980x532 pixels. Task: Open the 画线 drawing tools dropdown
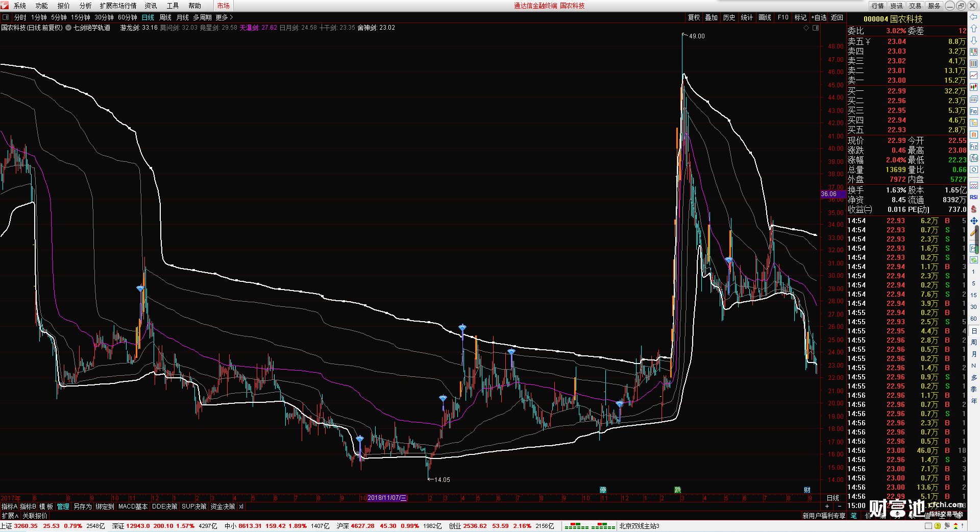tap(765, 17)
